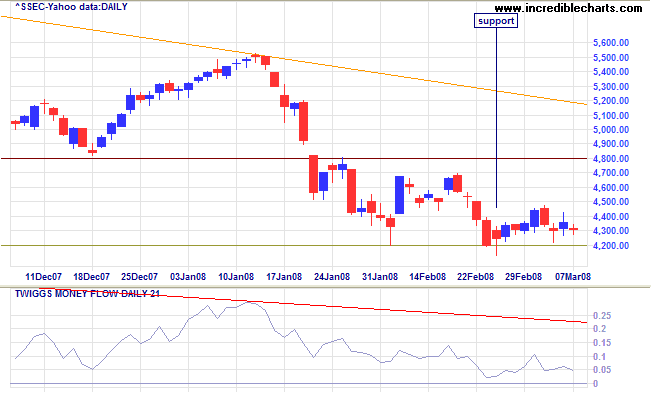Viewport: 651px width, 395px height.
Task: Click the 18Dec07 date label
Action: coord(92,276)
